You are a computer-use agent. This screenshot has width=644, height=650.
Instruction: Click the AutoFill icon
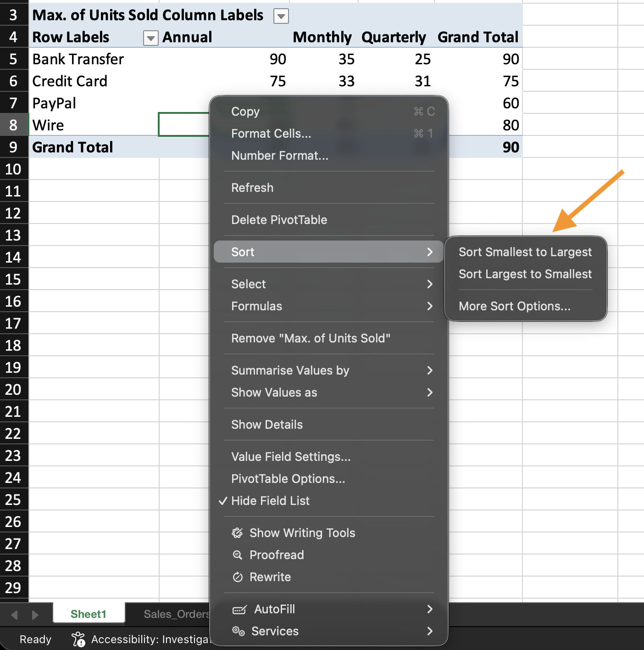click(239, 609)
